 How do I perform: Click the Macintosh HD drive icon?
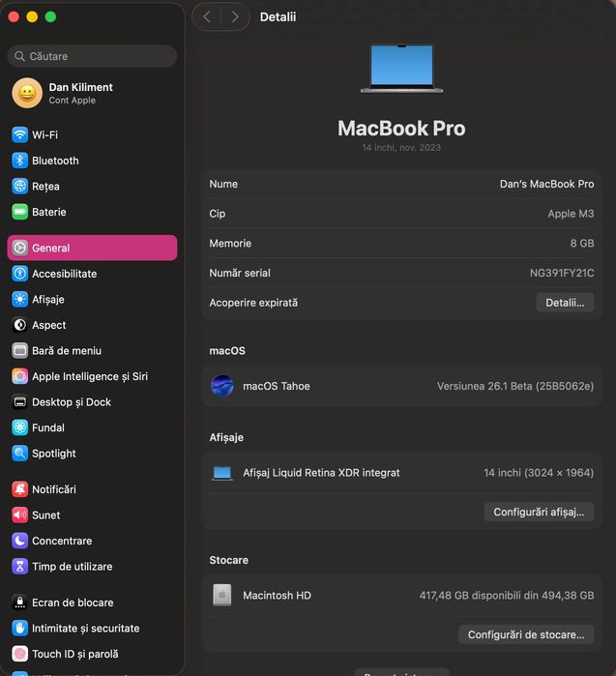pos(222,596)
